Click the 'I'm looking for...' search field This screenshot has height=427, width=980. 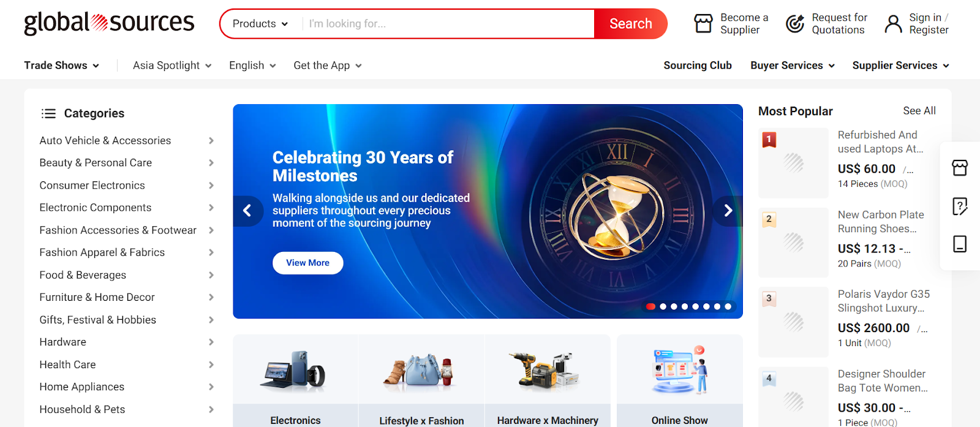[448, 24]
